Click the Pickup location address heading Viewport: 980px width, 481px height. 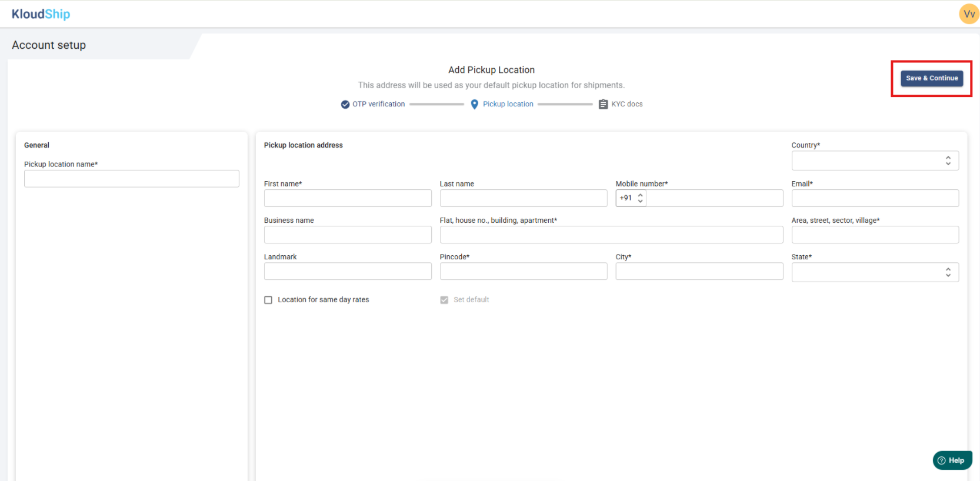coord(303,145)
